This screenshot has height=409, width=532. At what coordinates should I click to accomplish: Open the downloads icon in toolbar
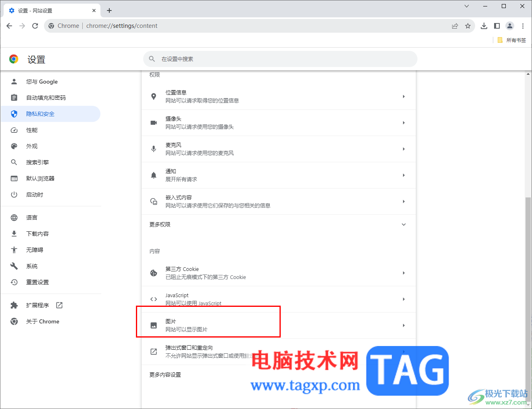pos(484,26)
